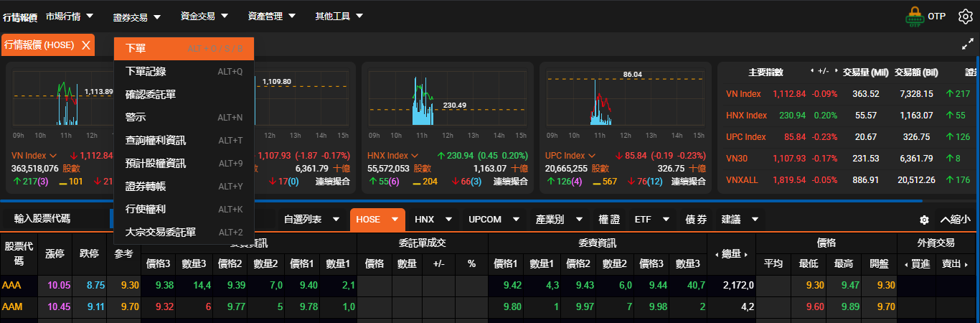Open the settings gear icon

tap(965, 16)
